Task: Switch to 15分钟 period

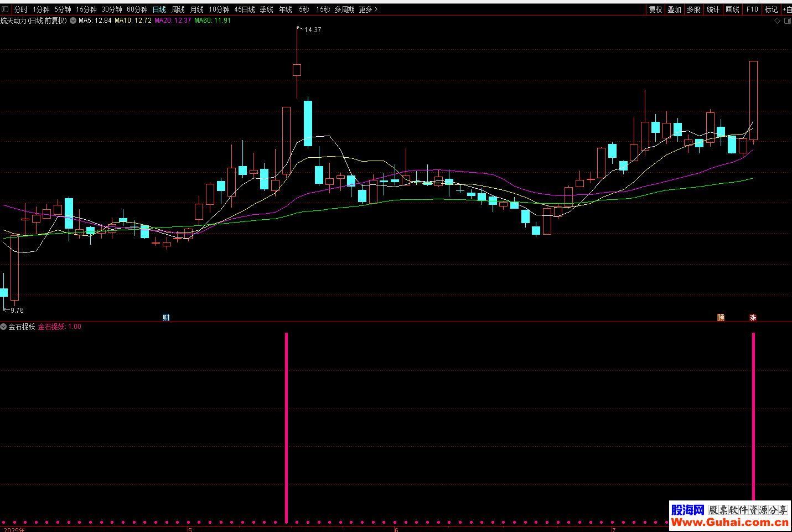Action: point(86,9)
